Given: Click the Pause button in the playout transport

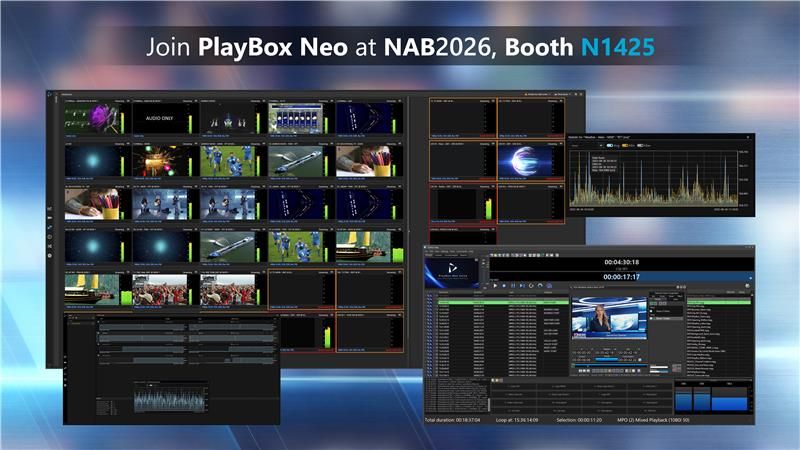Looking at the screenshot, I should click(x=513, y=286).
